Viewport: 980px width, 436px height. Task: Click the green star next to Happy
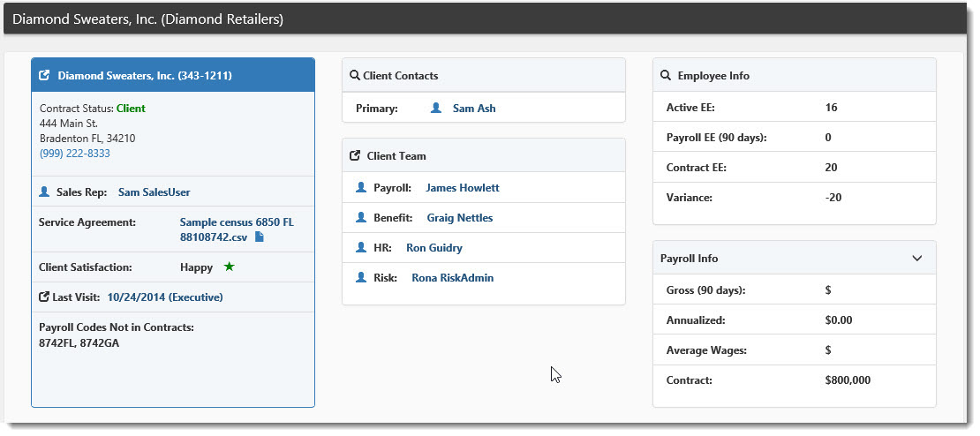pyautogui.click(x=229, y=267)
